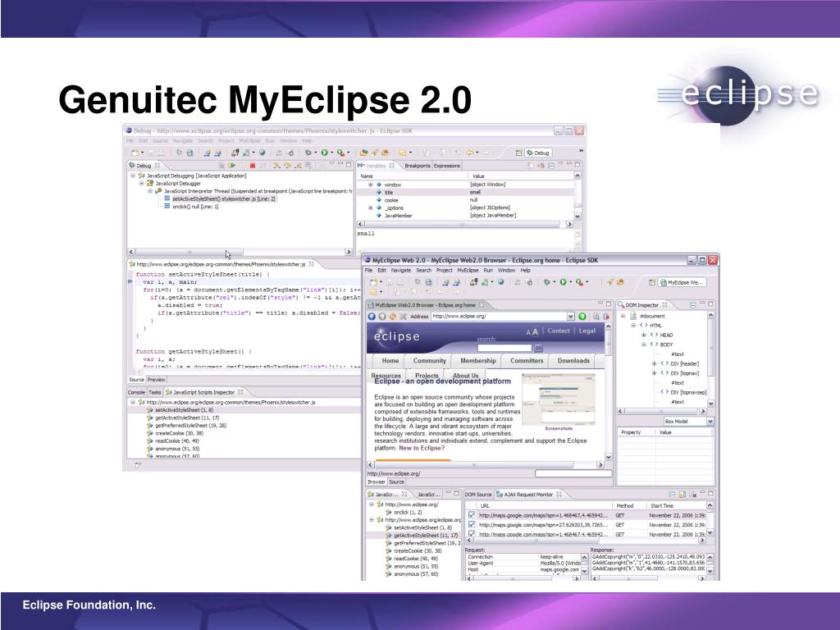
Task: Click the External Tools run icon in MyEclipse Web 2.0 toolbar
Action: [580, 282]
